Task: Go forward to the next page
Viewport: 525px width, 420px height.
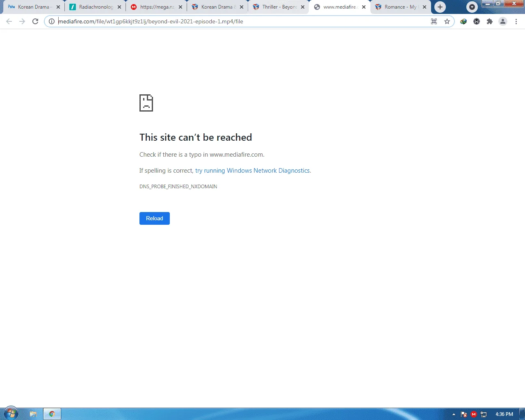Action: click(x=22, y=21)
